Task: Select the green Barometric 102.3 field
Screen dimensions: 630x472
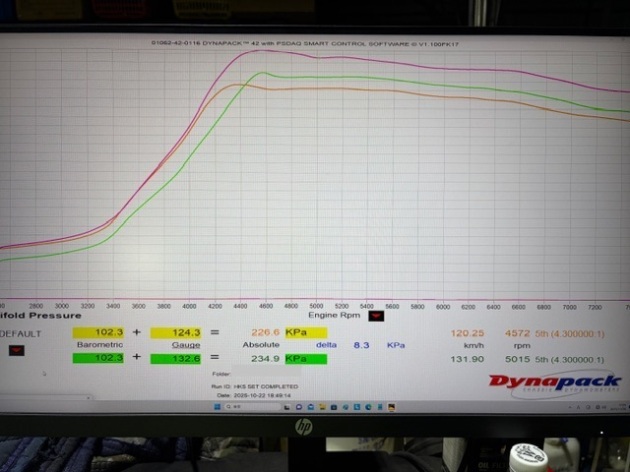Action: click(97, 357)
